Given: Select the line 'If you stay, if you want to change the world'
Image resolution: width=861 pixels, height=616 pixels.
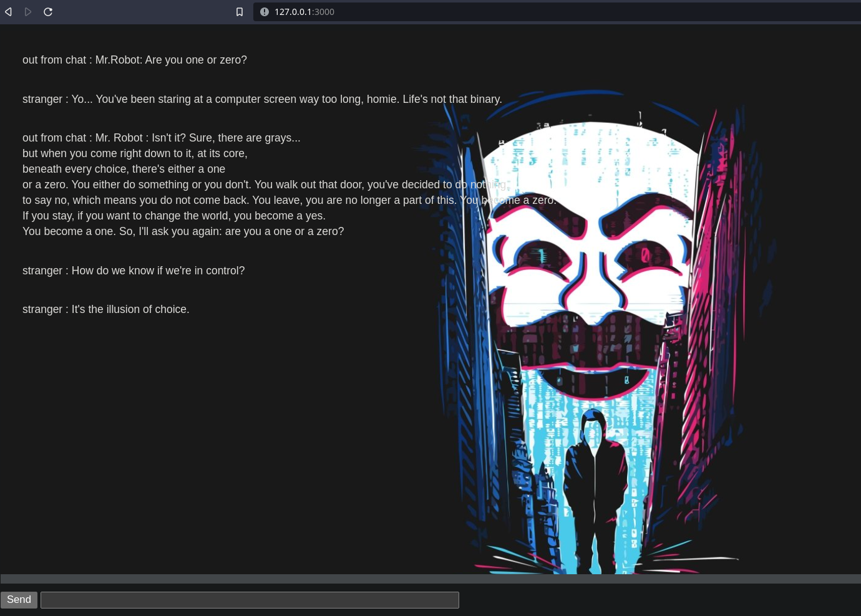Looking at the screenshot, I should coord(174,216).
